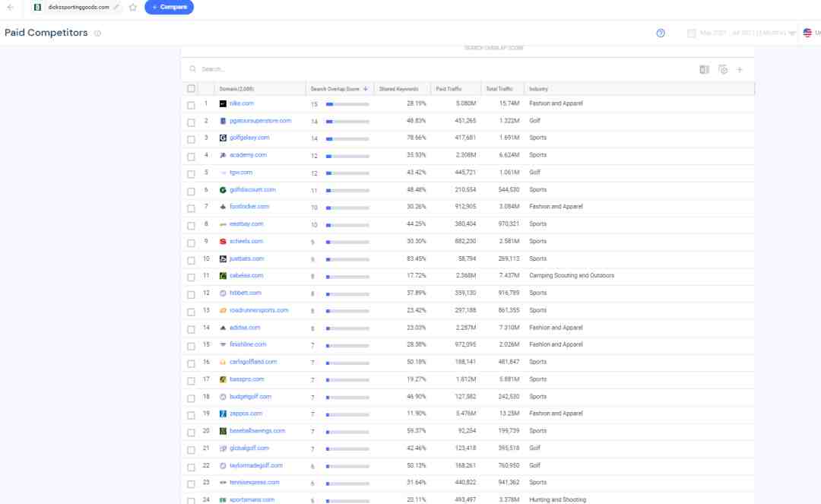This screenshot has width=821, height=504.
Task: Click the overlap score bar for nike.com
Action: pos(347,104)
